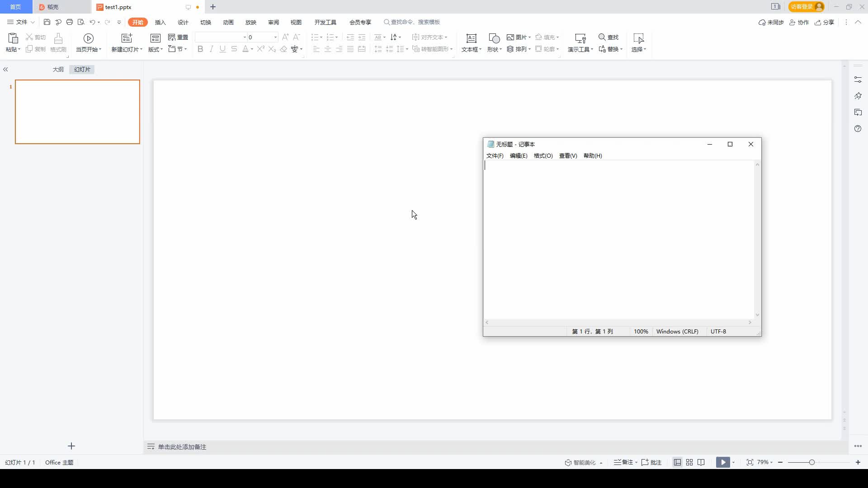868x488 pixels.
Task: Toggle Underline formatting
Action: [x=222, y=49]
